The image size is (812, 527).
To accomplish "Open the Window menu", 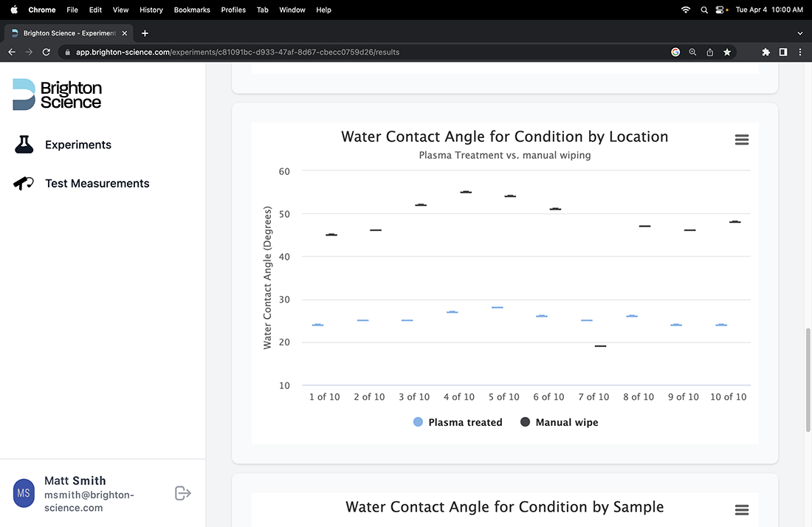I will [292, 10].
